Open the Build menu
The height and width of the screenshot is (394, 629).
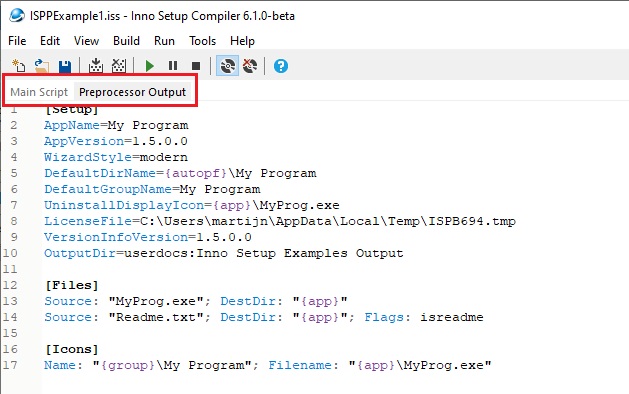[x=126, y=41]
